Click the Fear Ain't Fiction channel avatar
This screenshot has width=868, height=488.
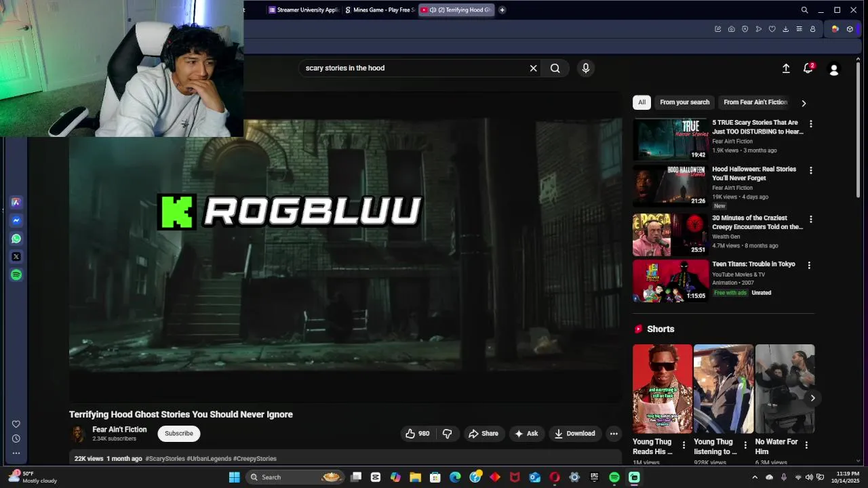78,434
